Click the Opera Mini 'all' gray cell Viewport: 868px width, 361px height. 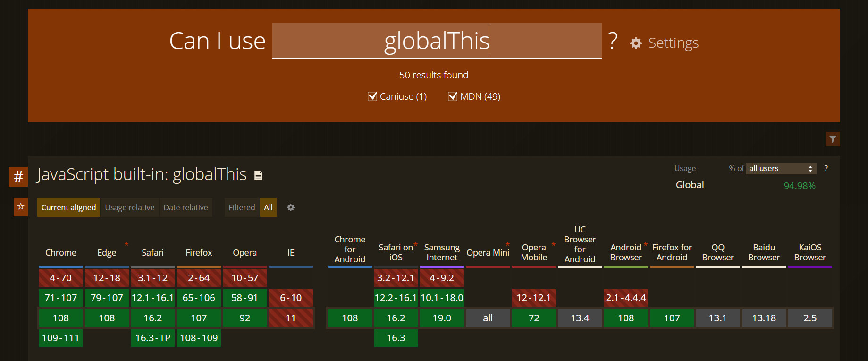(x=488, y=318)
